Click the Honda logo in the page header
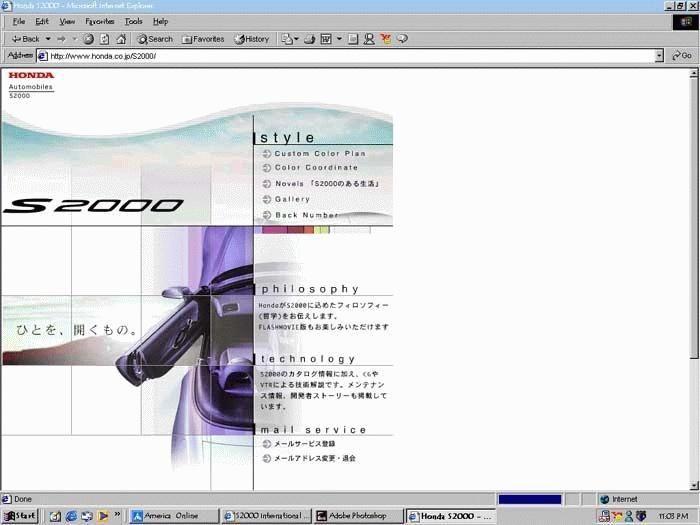Image resolution: width=700 pixels, height=525 pixels. click(x=31, y=75)
